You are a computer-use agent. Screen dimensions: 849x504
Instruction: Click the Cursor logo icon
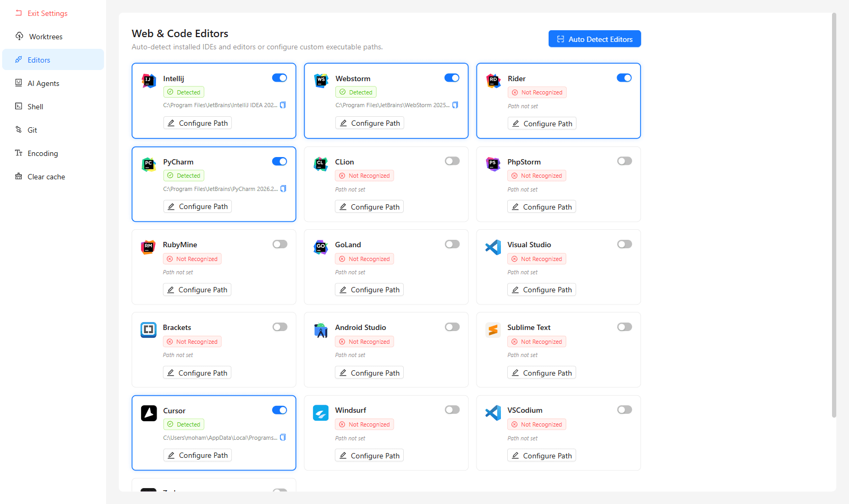(x=149, y=413)
